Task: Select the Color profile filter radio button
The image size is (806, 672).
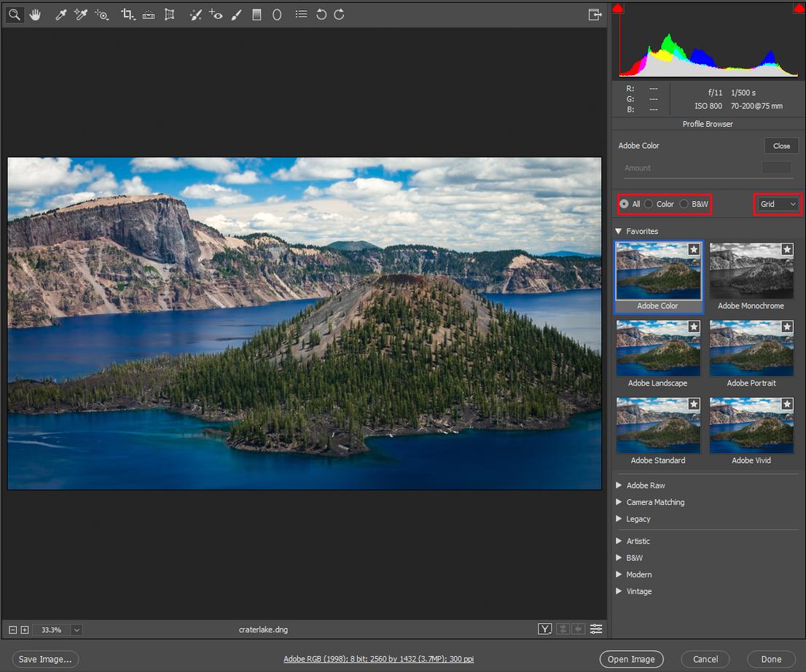Action: 649,204
